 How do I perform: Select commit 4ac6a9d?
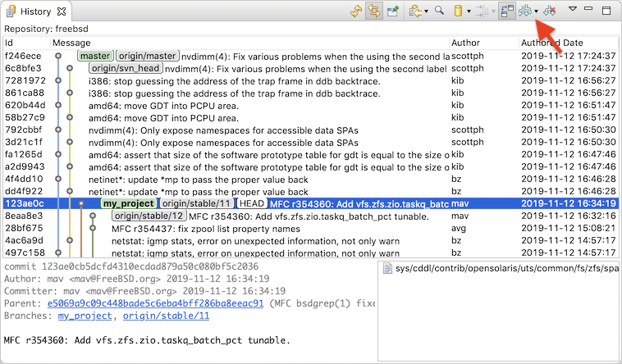coord(310,240)
